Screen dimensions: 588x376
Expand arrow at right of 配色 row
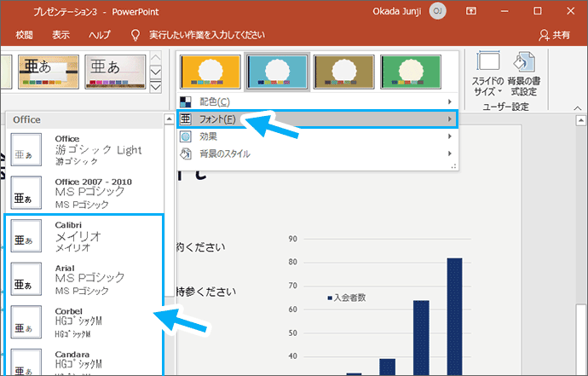(x=449, y=101)
